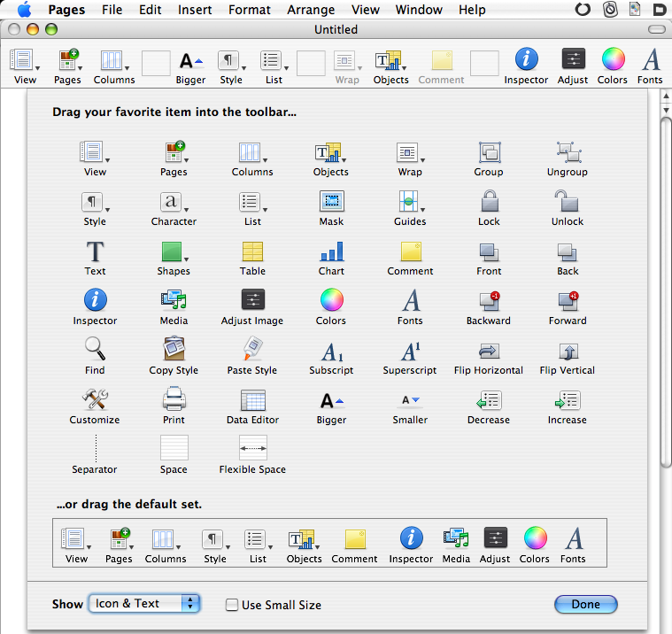Image resolution: width=672 pixels, height=634 pixels.
Task: Pick the Paste Style glue icon
Action: (x=252, y=349)
